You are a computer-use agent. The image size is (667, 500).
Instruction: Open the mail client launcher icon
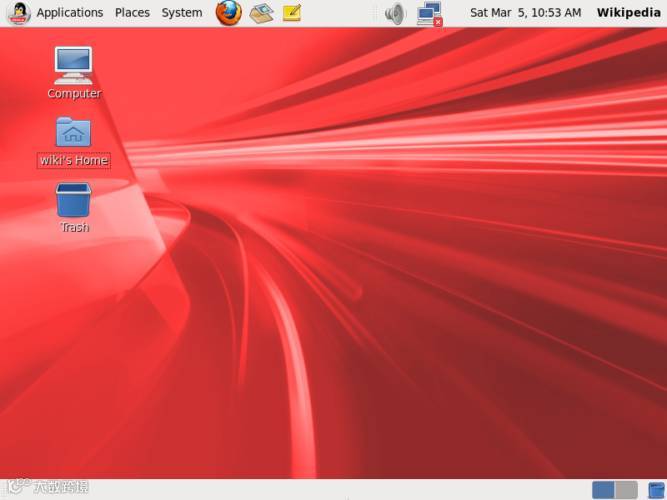point(261,13)
